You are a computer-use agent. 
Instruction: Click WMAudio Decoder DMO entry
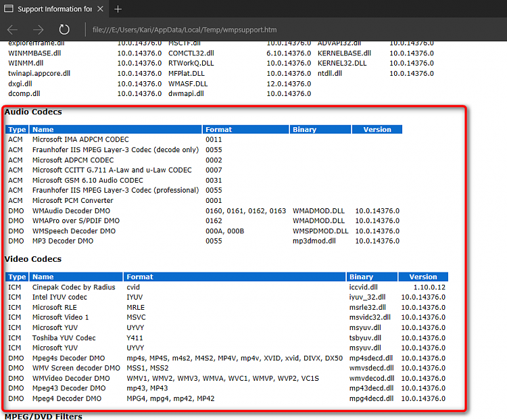(71, 211)
